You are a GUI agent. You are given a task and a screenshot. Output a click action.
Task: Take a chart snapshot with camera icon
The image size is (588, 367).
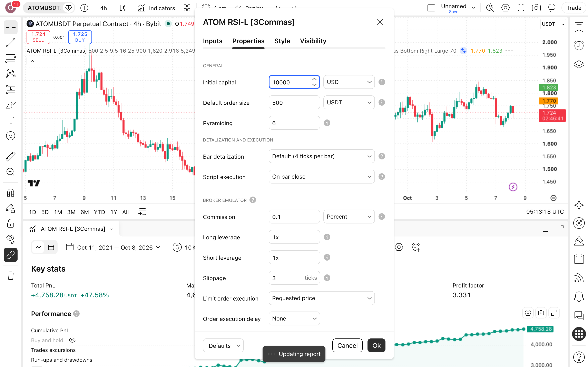(536, 8)
